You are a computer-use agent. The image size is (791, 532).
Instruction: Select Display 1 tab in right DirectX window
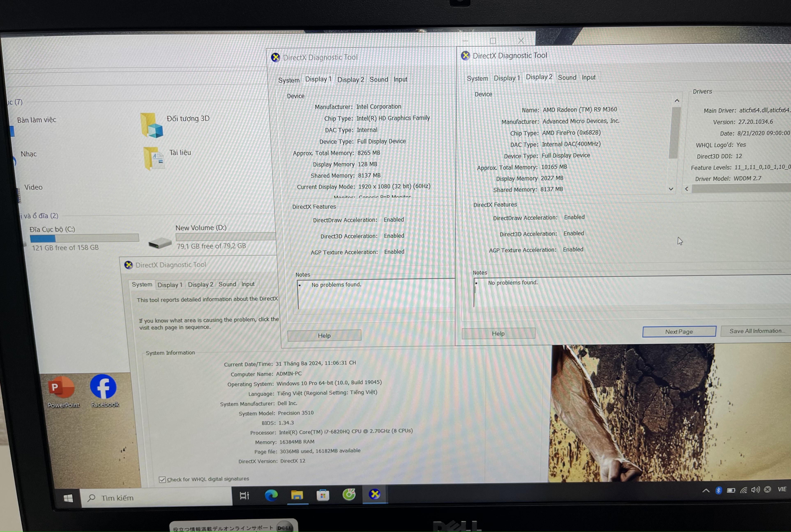click(506, 78)
